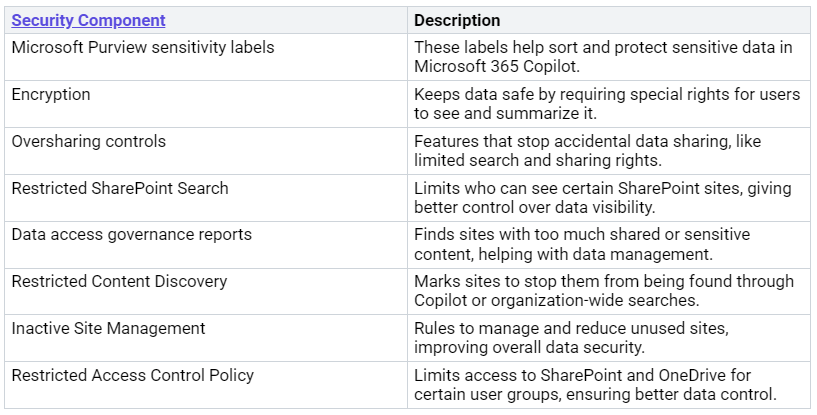Screen dimensions: 817x415
Task: Select the Microsoft Purview sensitivity labels cell
Action: click(143, 47)
